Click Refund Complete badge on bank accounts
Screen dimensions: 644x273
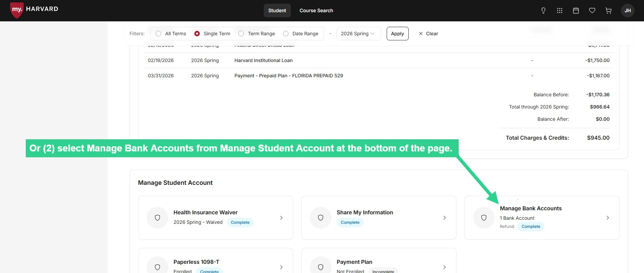click(531, 227)
